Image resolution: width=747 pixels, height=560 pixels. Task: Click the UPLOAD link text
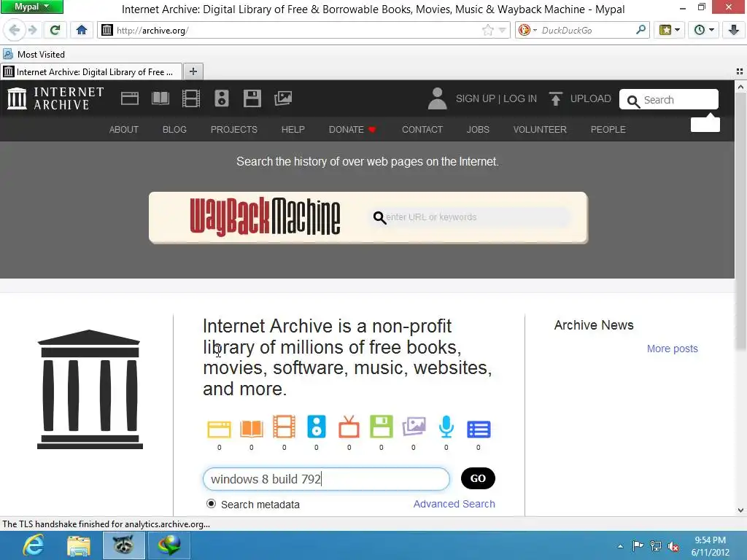[x=591, y=98]
